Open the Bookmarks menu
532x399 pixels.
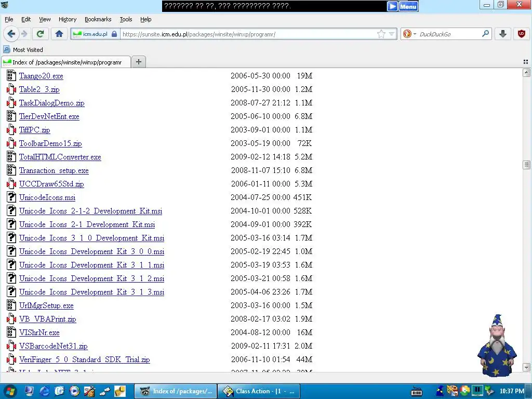point(98,19)
